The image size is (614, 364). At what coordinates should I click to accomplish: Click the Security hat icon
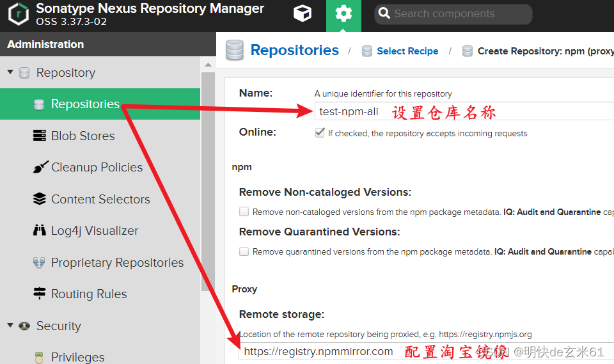point(24,326)
